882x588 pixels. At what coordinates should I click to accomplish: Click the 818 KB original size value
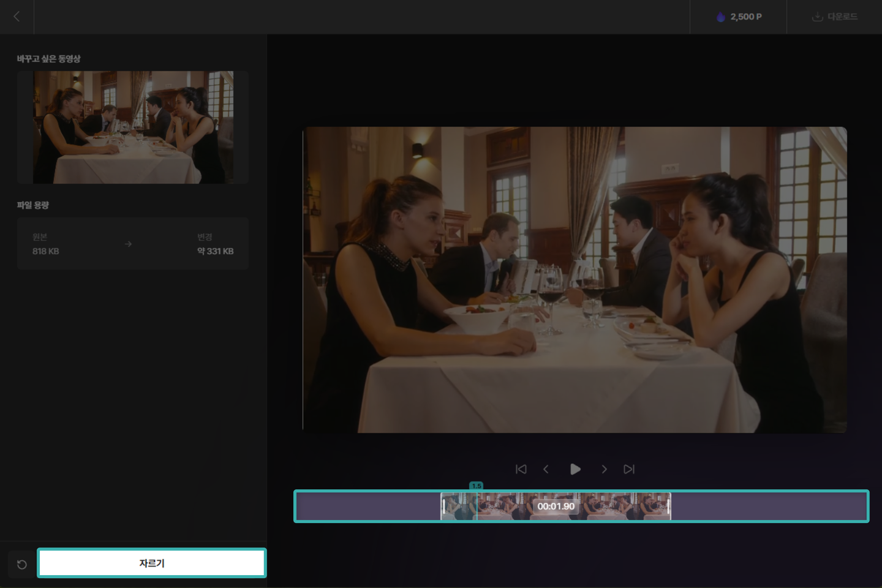[46, 251]
